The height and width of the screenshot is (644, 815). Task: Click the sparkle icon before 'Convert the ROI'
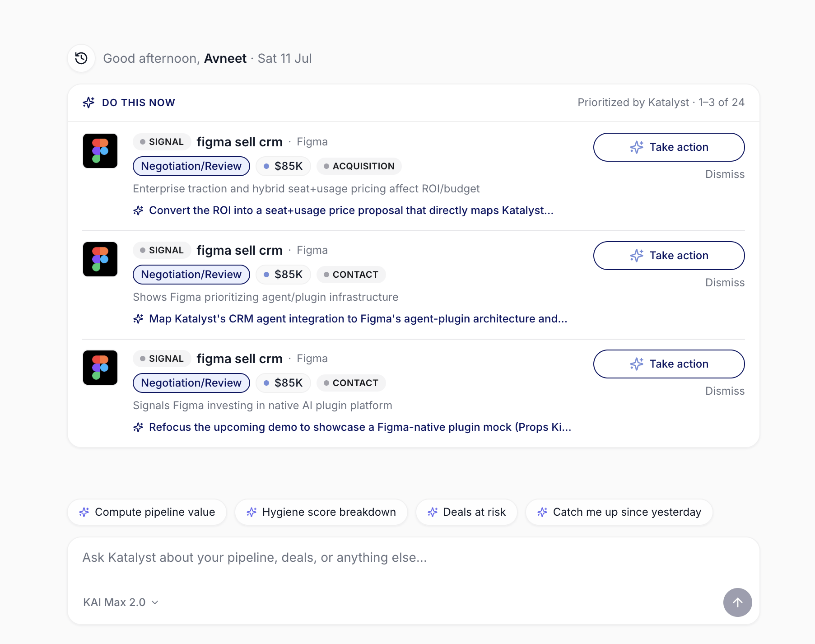pos(139,210)
